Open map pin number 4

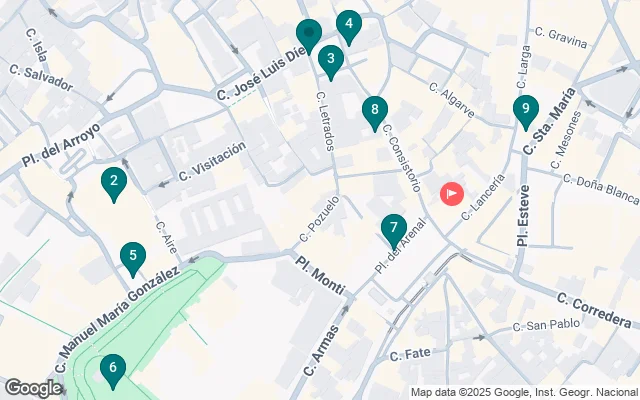[349, 27]
